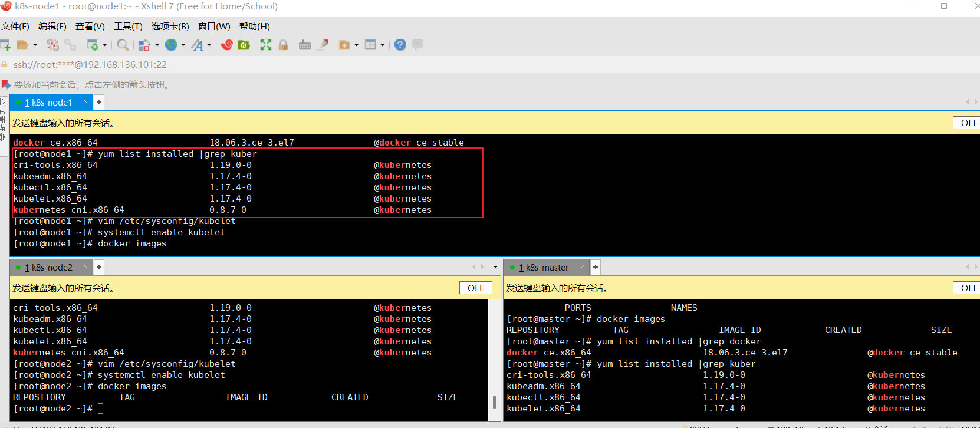The height and width of the screenshot is (428, 980).
Task: Click the red flag add-session arrow icon
Action: 6,84
